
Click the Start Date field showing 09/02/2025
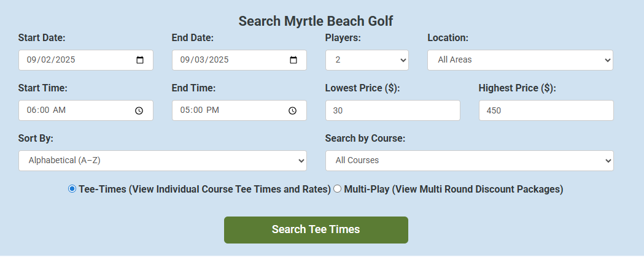click(68, 60)
